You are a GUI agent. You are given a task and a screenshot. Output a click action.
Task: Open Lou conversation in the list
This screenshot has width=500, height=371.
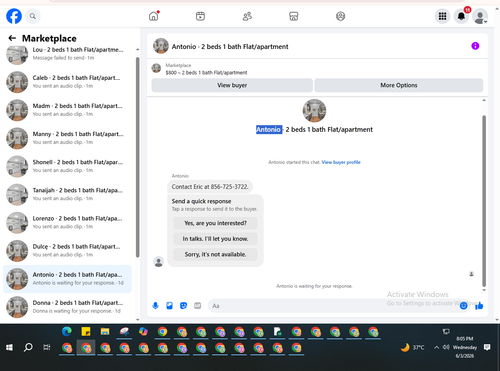tap(68, 54)
